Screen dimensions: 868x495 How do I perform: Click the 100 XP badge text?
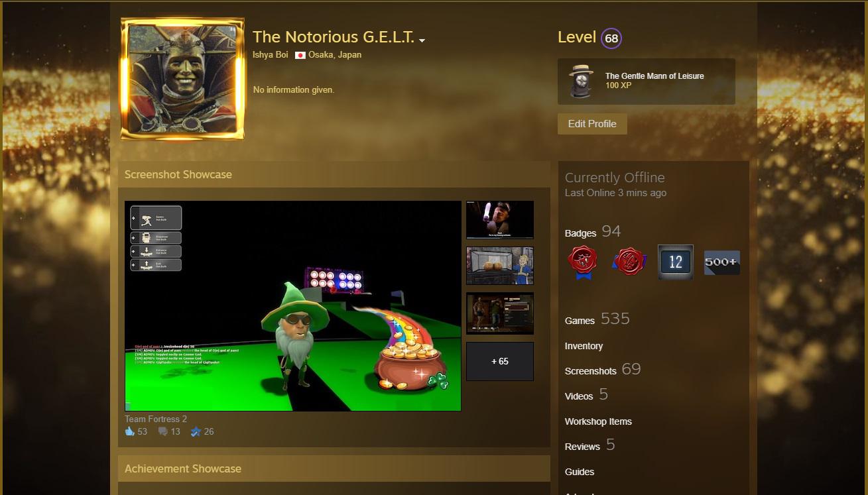[x=618, y=85]
